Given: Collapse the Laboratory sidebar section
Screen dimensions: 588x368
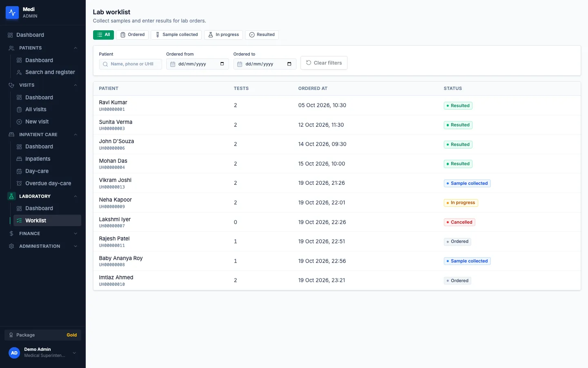Looking at the screenshot, I should pos(76,196).
